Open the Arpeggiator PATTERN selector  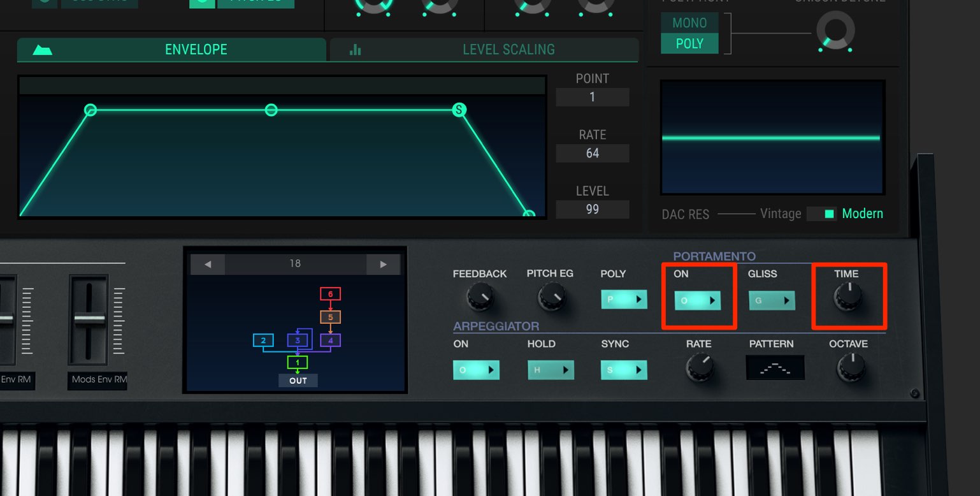click(775, 368)
